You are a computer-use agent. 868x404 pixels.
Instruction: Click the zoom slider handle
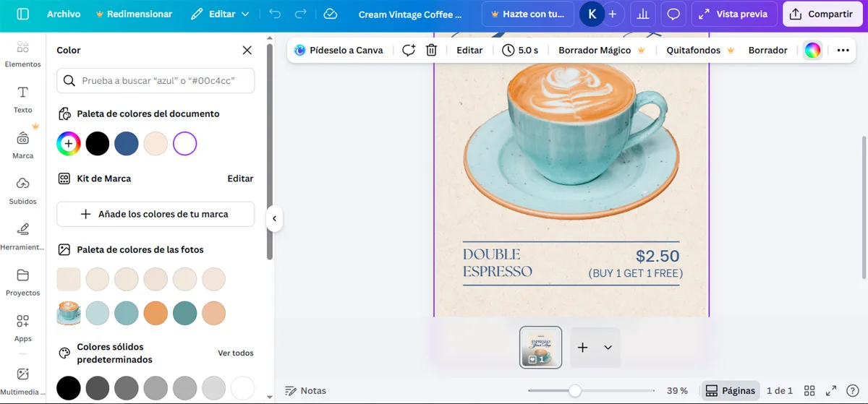tap(574, 390)
